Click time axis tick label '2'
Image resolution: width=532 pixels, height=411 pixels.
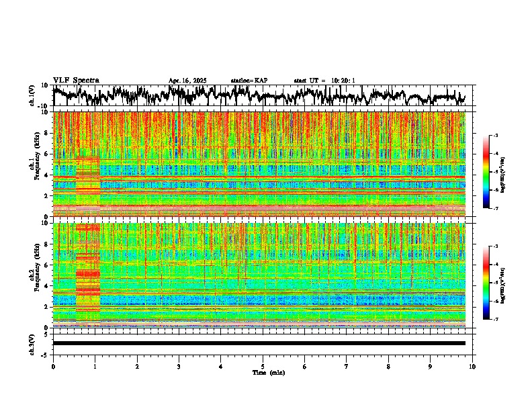point(137,367)
